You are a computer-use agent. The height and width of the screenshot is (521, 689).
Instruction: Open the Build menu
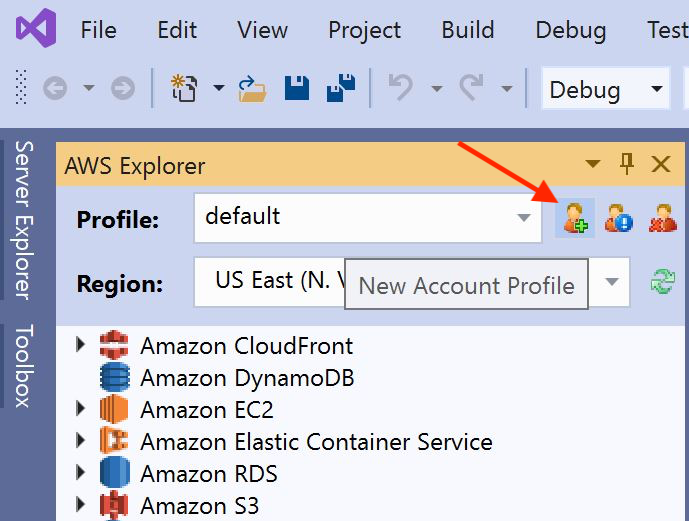[x=468, y=30]
